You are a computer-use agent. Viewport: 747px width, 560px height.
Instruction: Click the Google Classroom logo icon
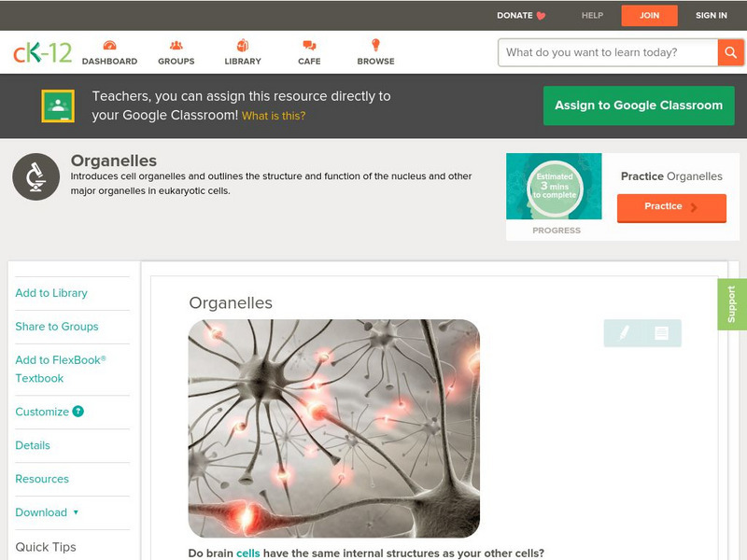[x=58, y=105]
